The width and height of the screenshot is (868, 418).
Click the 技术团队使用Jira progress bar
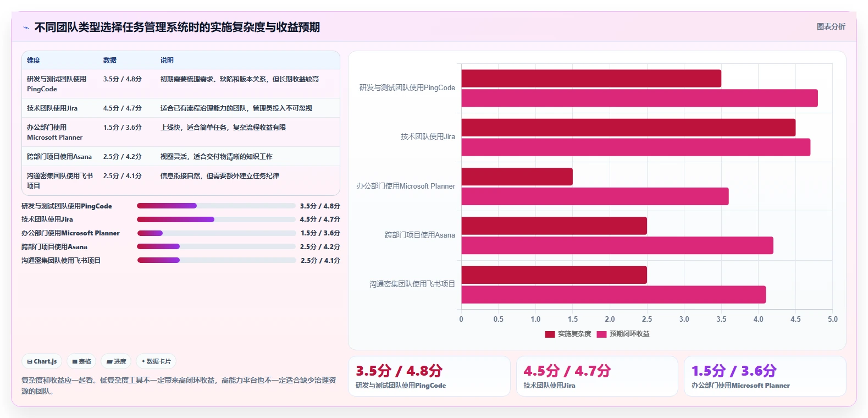click(x=216, y=219)
